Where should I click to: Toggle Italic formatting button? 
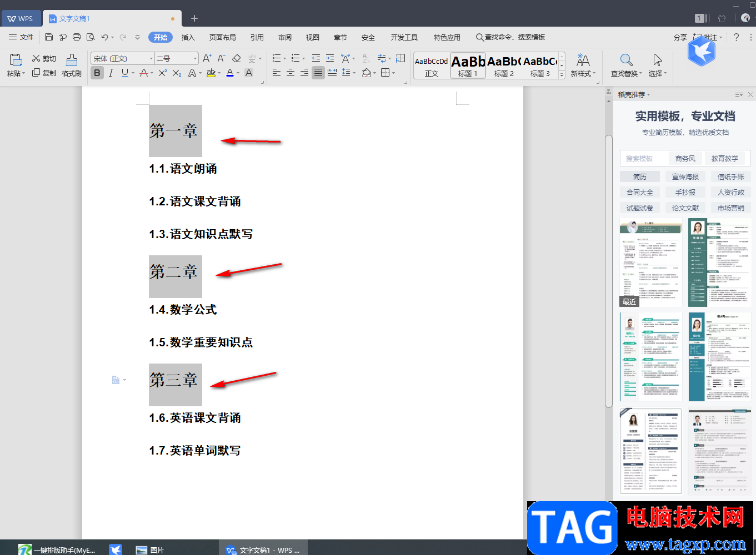coord(111,73)
